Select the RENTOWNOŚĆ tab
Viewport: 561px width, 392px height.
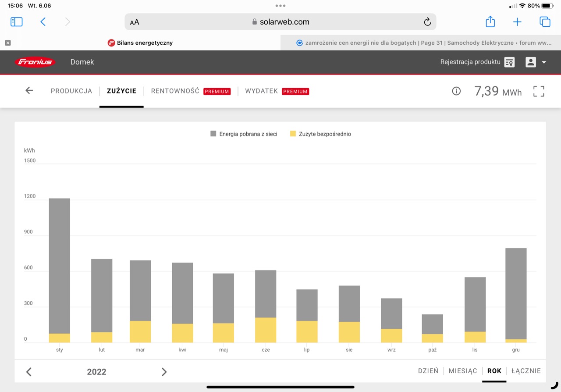(175, 91)
